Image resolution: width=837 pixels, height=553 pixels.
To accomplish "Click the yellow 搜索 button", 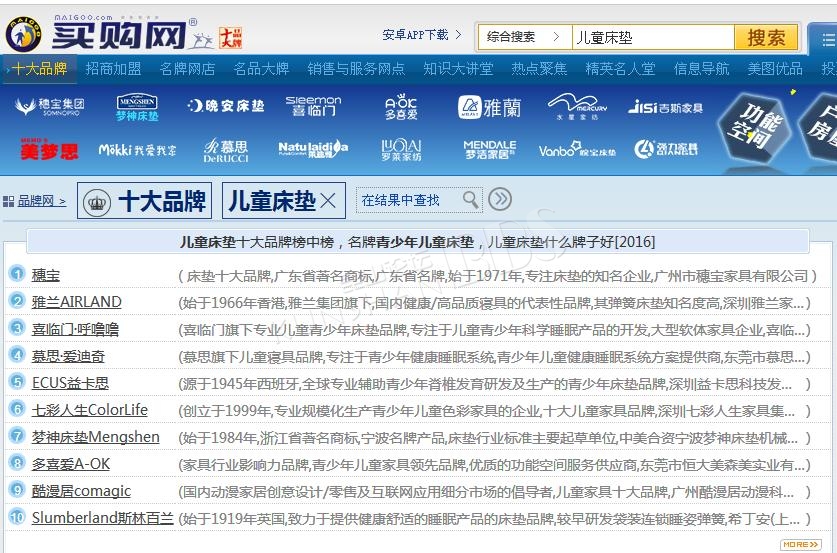I will click(766, 37).
